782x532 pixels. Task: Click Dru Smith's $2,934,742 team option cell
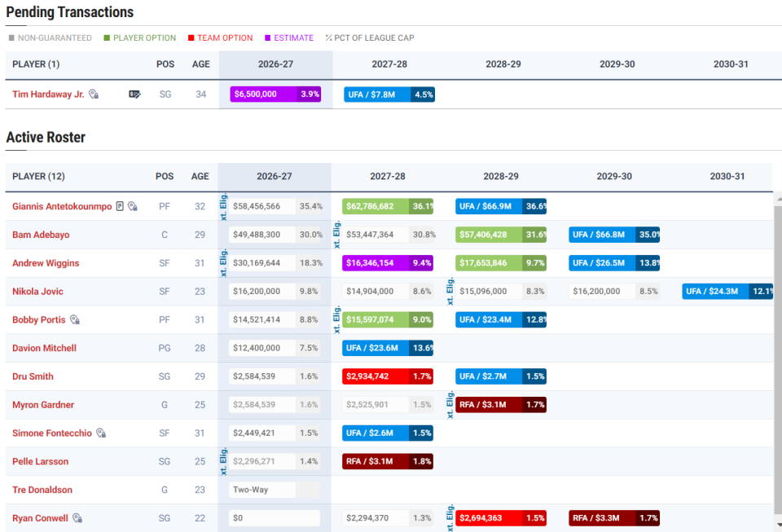pos(388,376)
